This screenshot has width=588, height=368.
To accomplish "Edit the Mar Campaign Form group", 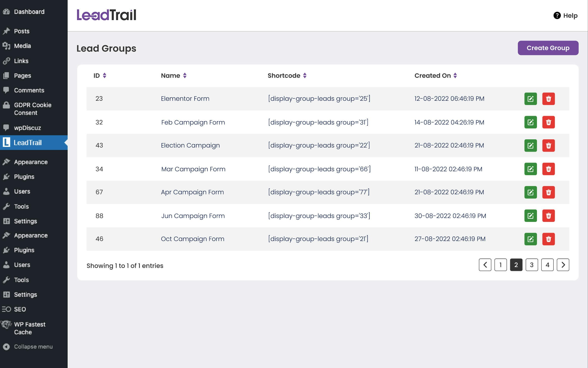I will click(x=530, y=169).
